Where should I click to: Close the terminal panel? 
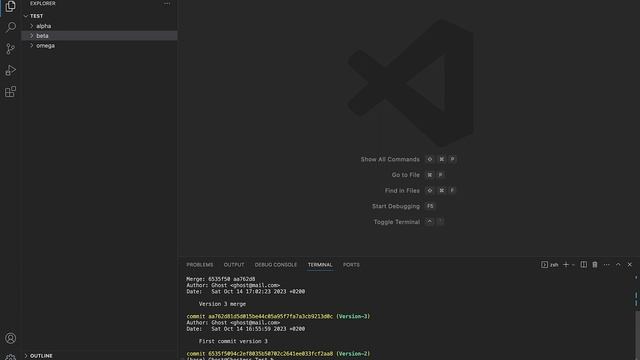click(x=630, y=264)
